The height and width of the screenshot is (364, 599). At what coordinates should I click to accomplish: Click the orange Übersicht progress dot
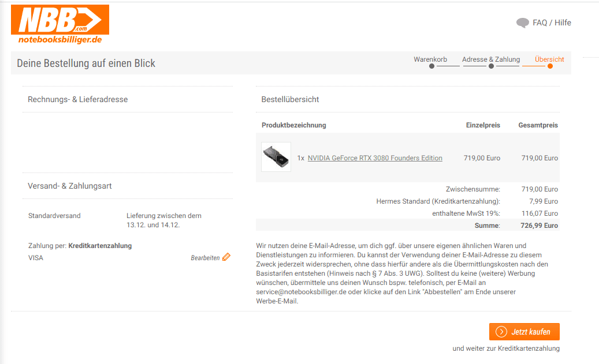550,66
